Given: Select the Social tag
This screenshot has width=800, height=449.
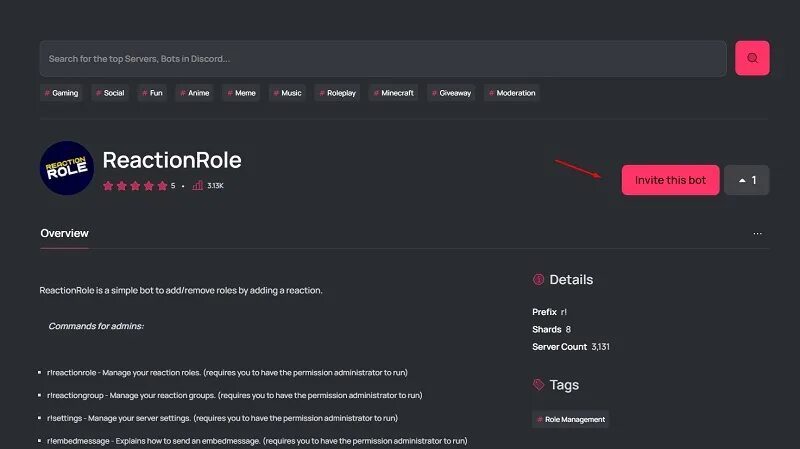Looking at the screenshot, I should pos(110,93).
